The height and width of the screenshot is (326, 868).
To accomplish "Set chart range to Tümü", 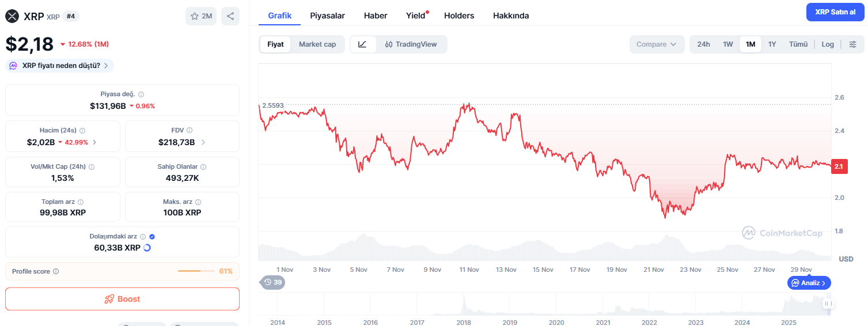I will pos(798,44).
